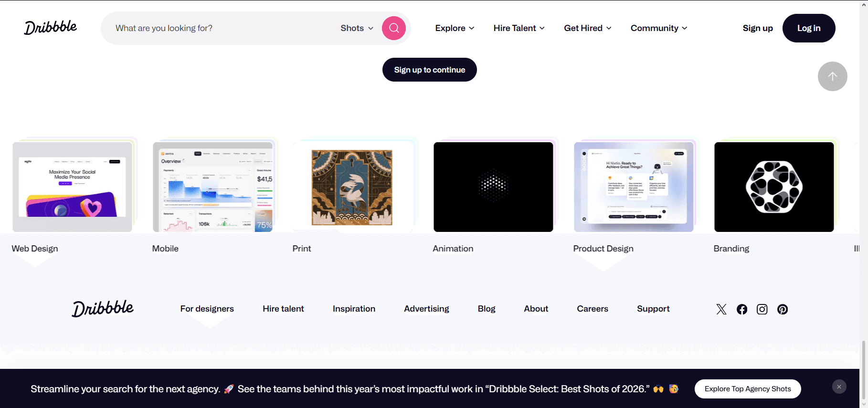Image resolution: width=868 pixels, height=408 pixels.
Task: Open the Inspiration footer link
Action: 354,309
